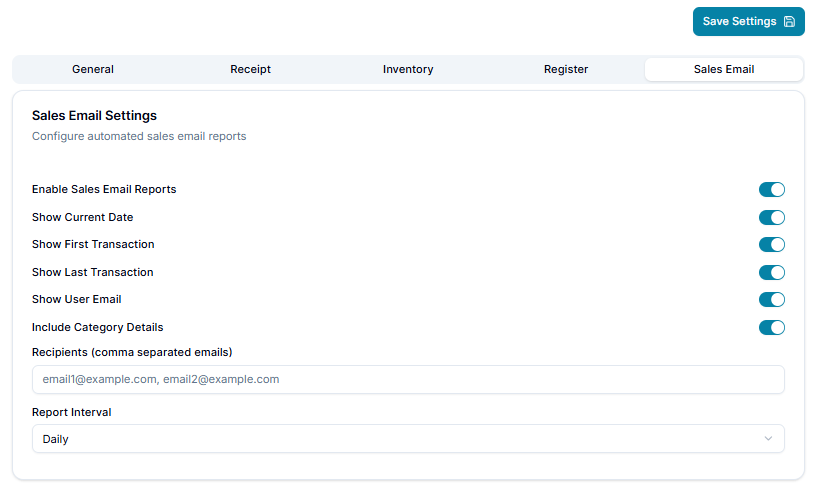Click the 'Show First Transaction' label

(93, 244)
